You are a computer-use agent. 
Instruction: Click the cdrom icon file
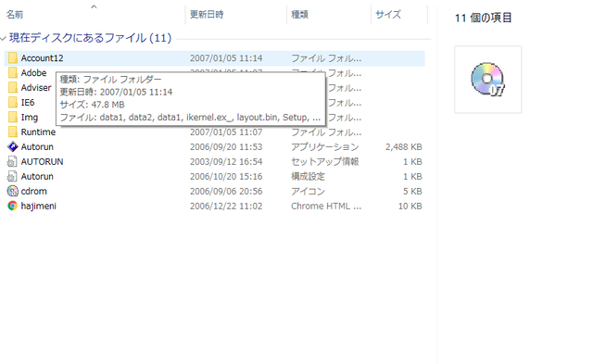[x=12, y=191]
